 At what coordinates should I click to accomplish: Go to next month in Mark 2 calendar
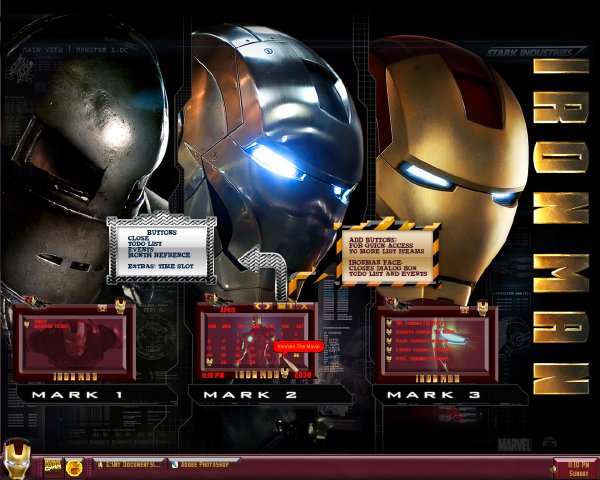coord(267,307)
